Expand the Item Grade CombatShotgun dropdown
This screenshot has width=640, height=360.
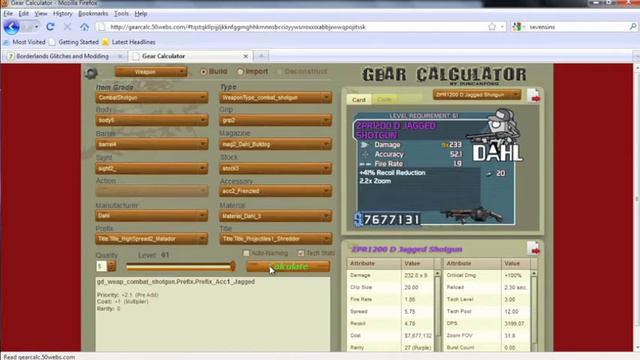152,98
